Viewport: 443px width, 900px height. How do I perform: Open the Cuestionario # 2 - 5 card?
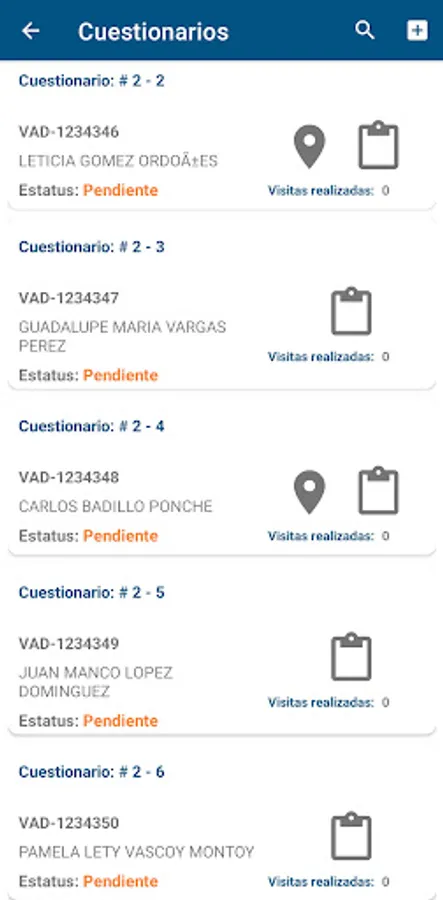222,653
